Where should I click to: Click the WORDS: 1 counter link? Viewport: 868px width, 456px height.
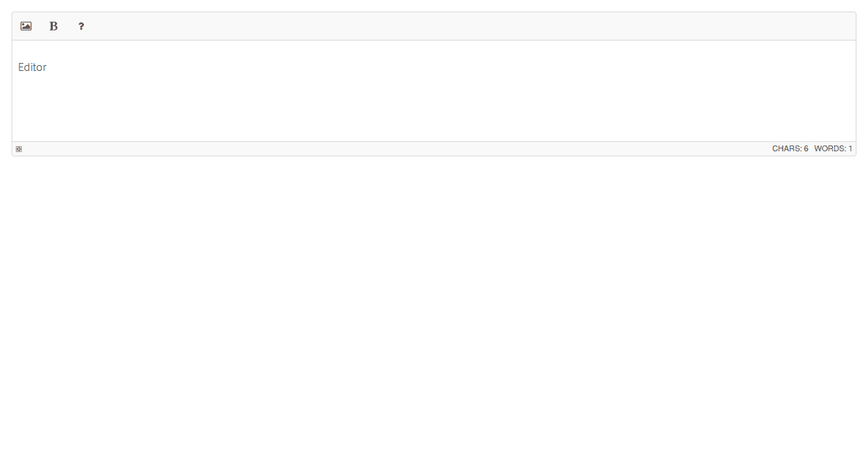(x=833, y=148)
